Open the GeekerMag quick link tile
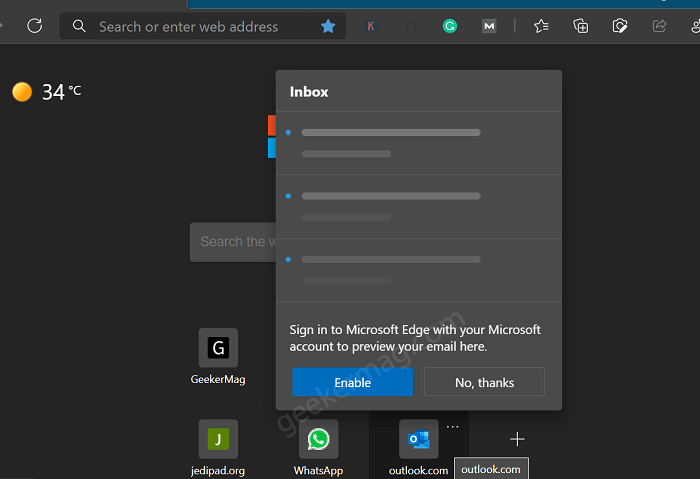The image size is (700, 479). tap(218, 348)
